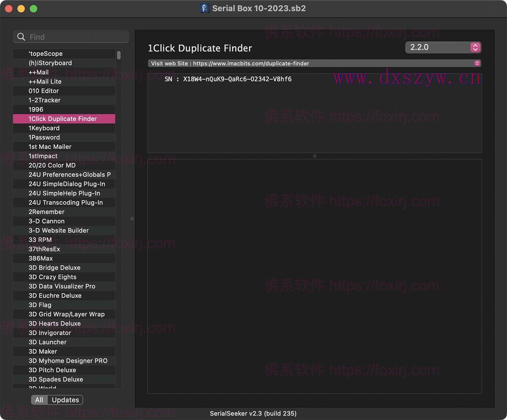Pick 24U SimpleDialog Plug-In
Image resolution: width=507 pixels, height=420 pixels.
(x=64, y=184)
